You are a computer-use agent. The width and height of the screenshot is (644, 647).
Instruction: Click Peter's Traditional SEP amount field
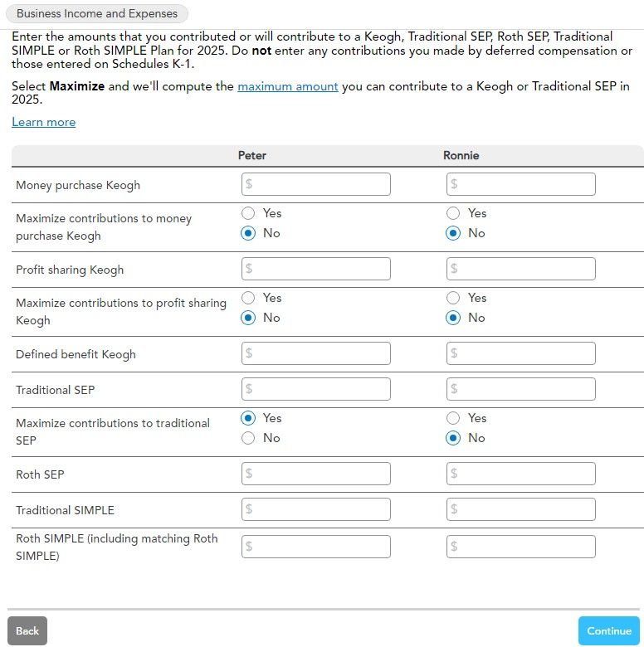[315, 389]
